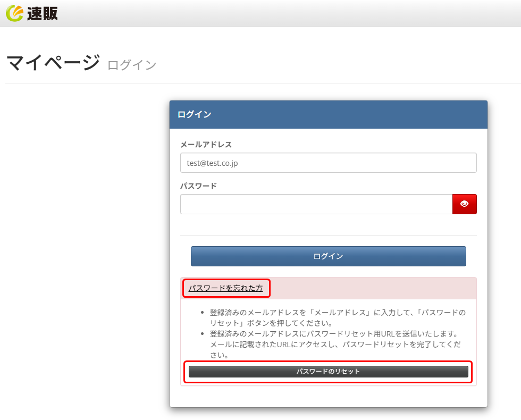This screenshot has width=521, height=420.
Task: Click the white margin at the login card bottom
Action: (x=328, y=397)
